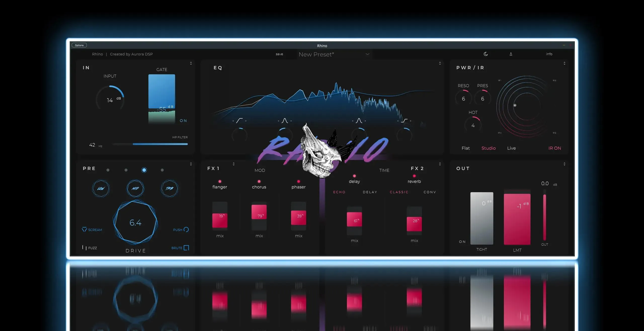Select the MID voicing hexagon in PRE
The width and height of the screenshot is (644, 331).
coord(135,188)
